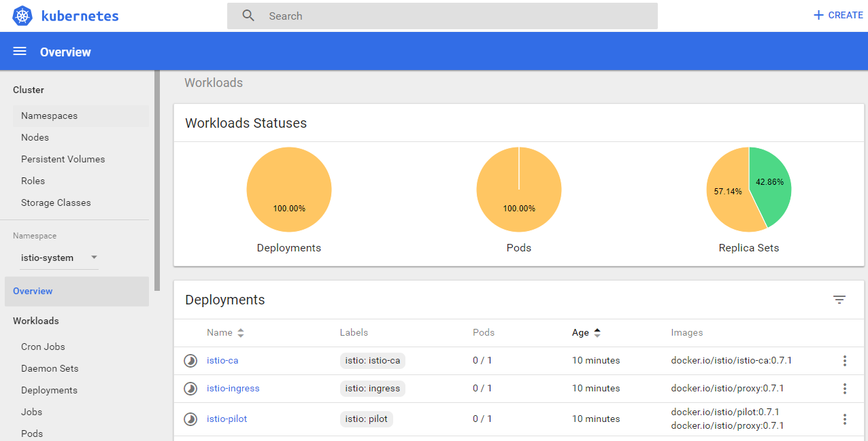Go to Daemon Sets in sidebar
The height and width of the screenshot is (441, 868).
[50, 368]
